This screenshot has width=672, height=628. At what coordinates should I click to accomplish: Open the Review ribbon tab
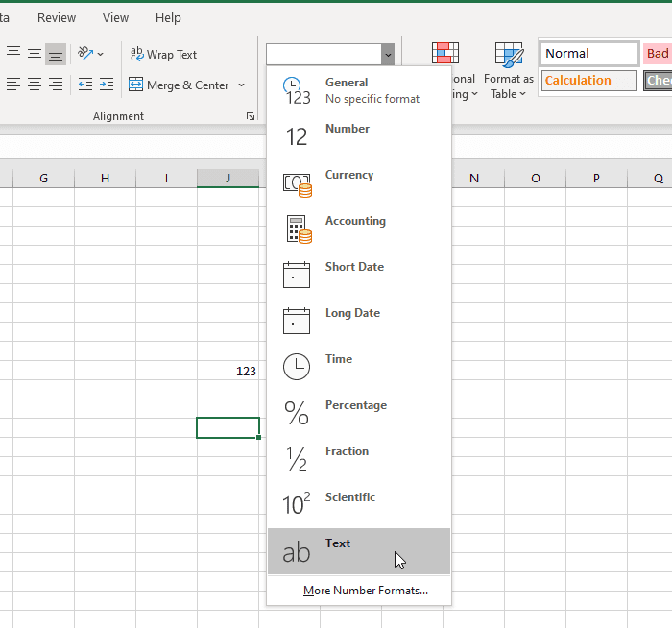pos(57,17)
